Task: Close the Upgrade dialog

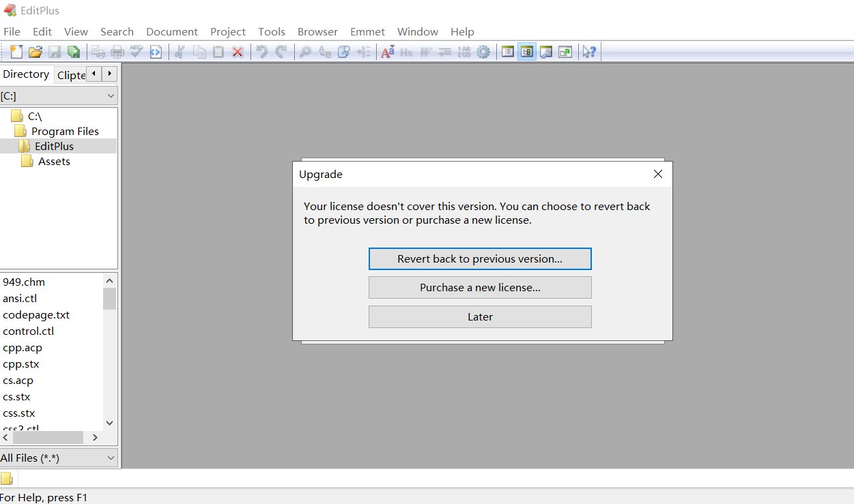Action: point(658,174)
